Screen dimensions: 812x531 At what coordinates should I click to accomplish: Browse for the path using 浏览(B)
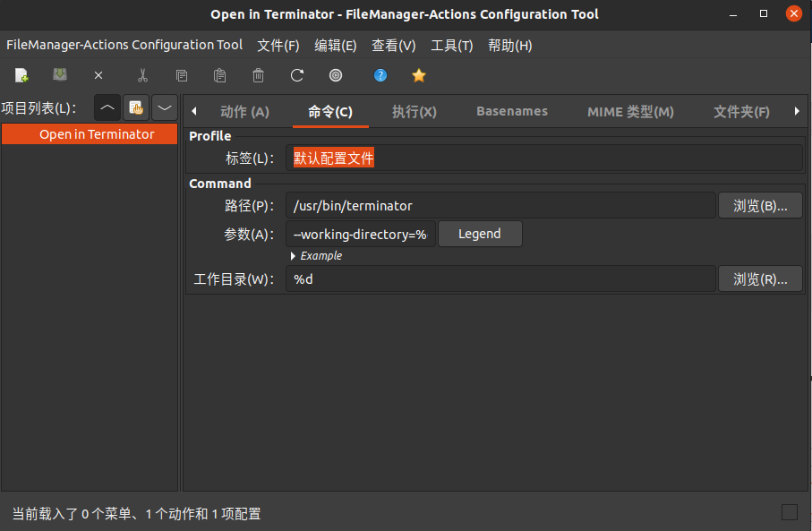coord(760,205)
